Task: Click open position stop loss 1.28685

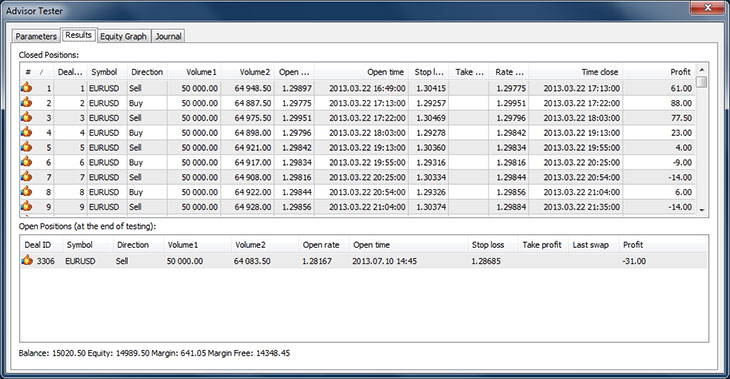Action: 486,261
